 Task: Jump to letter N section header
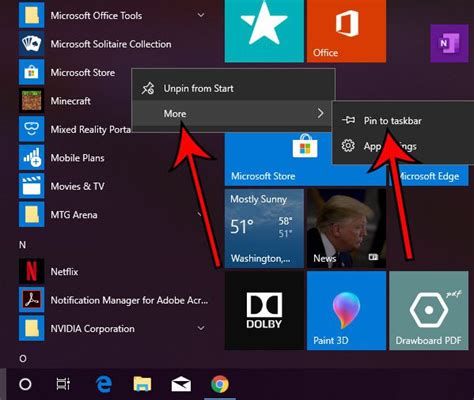(22, 245)
